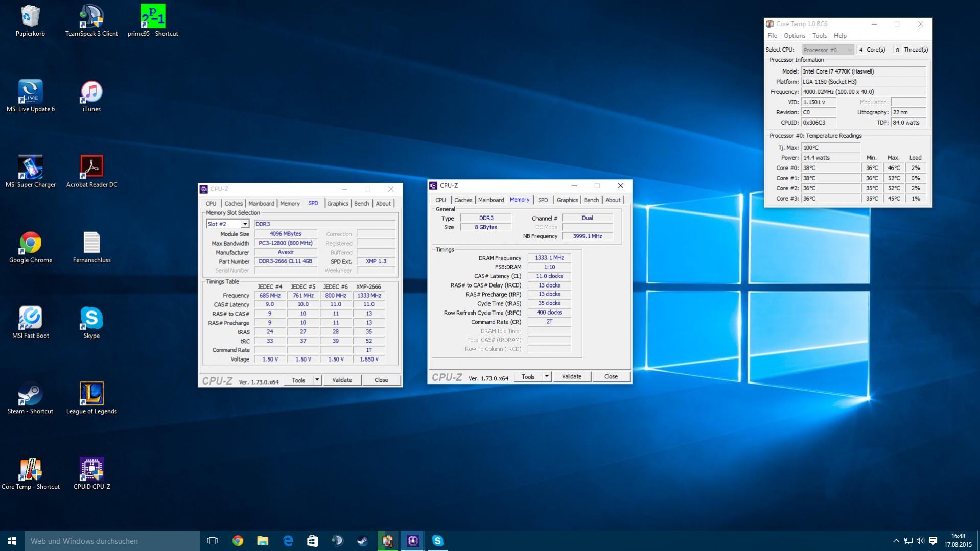Launch League of Legends icon
980x551 pixels.
coord(91,398)
